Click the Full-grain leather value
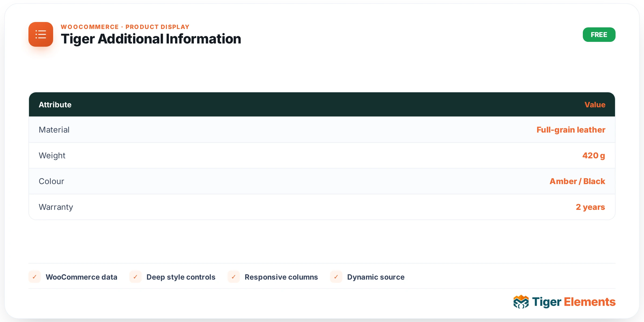644x322 pixels. coord(571,130)
